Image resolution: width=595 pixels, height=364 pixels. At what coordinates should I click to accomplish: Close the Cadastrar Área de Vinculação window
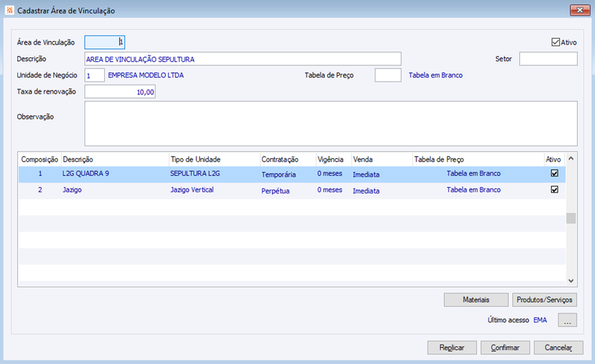pos(579,10)
